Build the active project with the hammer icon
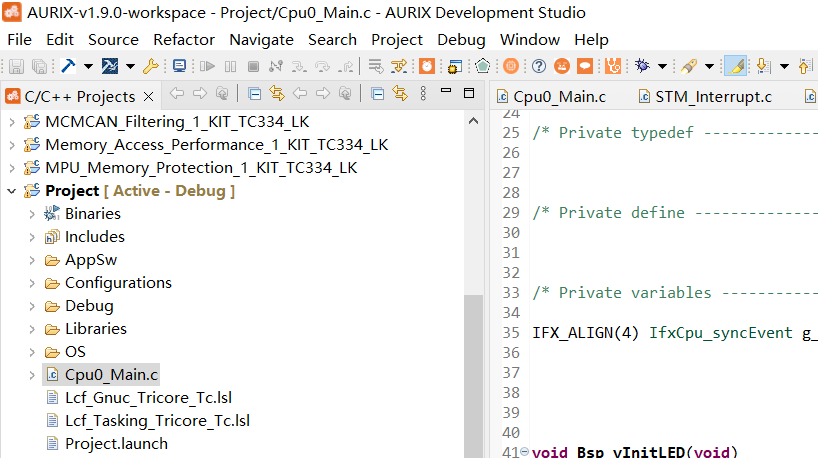The width and height of the screenshot is (818, 458). pos(68,66)
